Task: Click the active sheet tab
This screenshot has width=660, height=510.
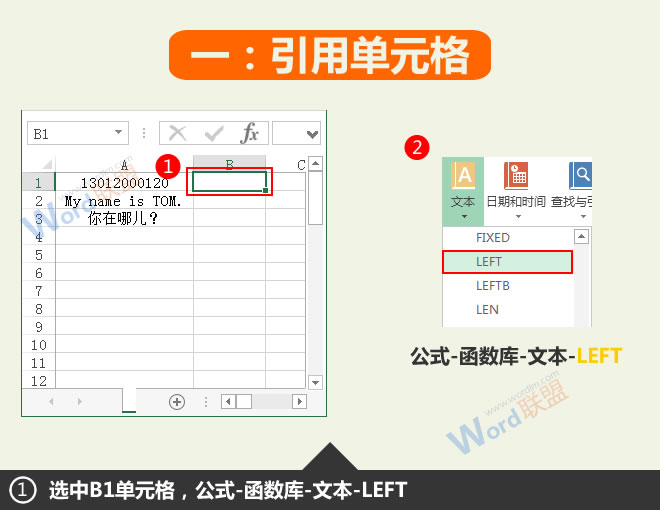Action: (129, 400)
